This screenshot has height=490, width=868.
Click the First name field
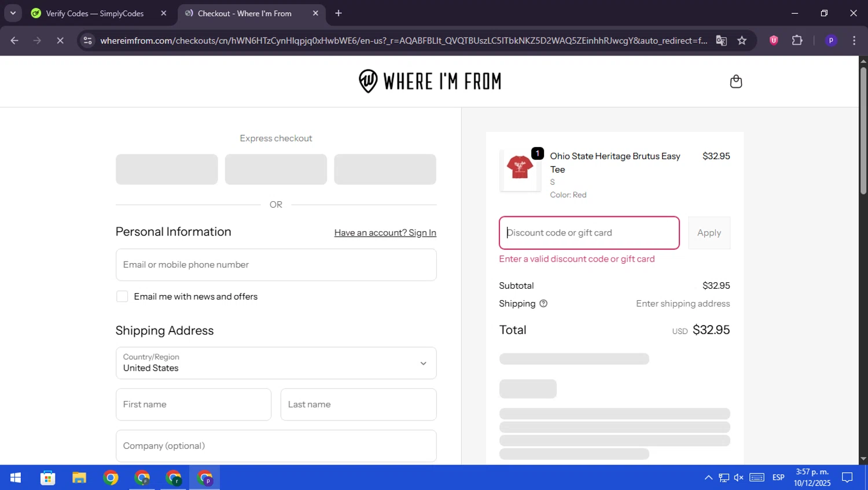(193, 404)
